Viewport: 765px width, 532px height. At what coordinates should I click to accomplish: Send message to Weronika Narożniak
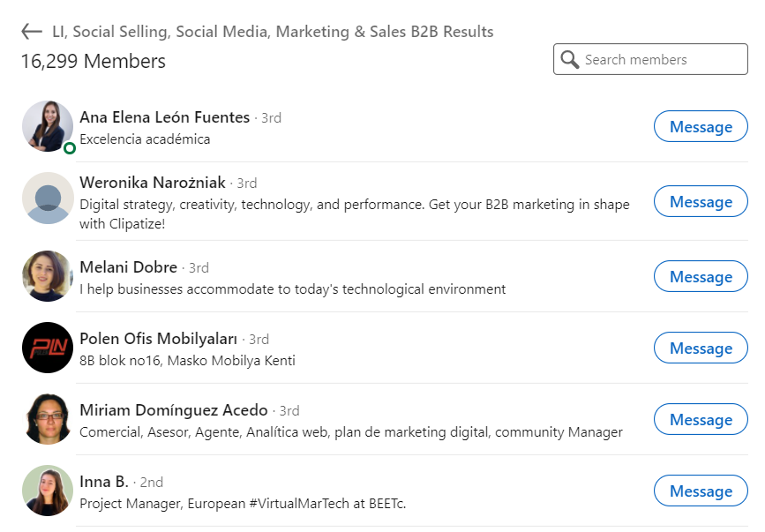pos(701,202)
